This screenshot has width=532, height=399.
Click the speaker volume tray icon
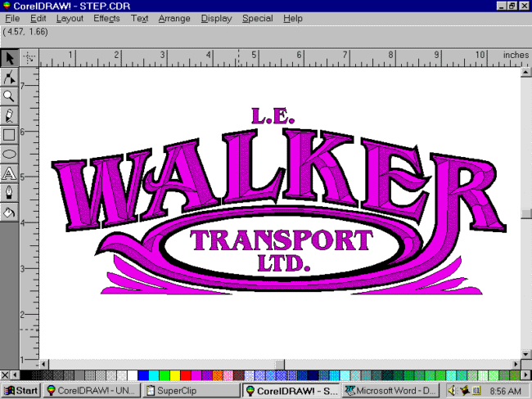point(452,391)
